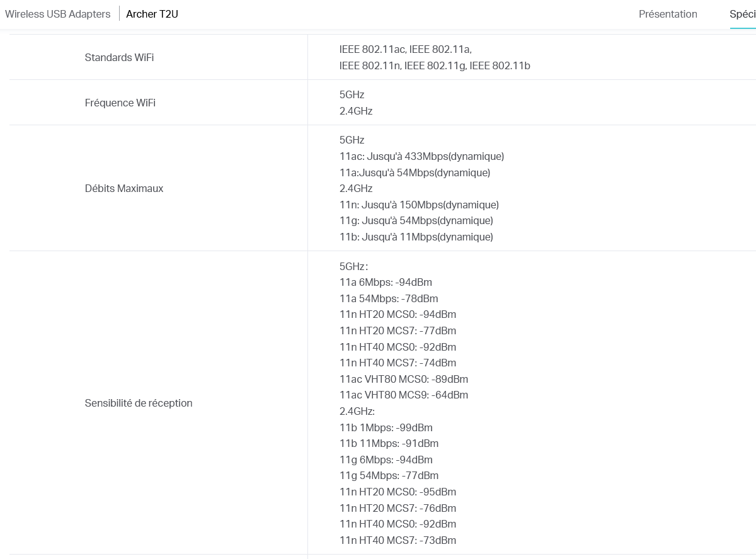Click '11a 54Mbps: -78dBm' sensitivity value
The image size is (756, 559).
[x=389, y=298]
